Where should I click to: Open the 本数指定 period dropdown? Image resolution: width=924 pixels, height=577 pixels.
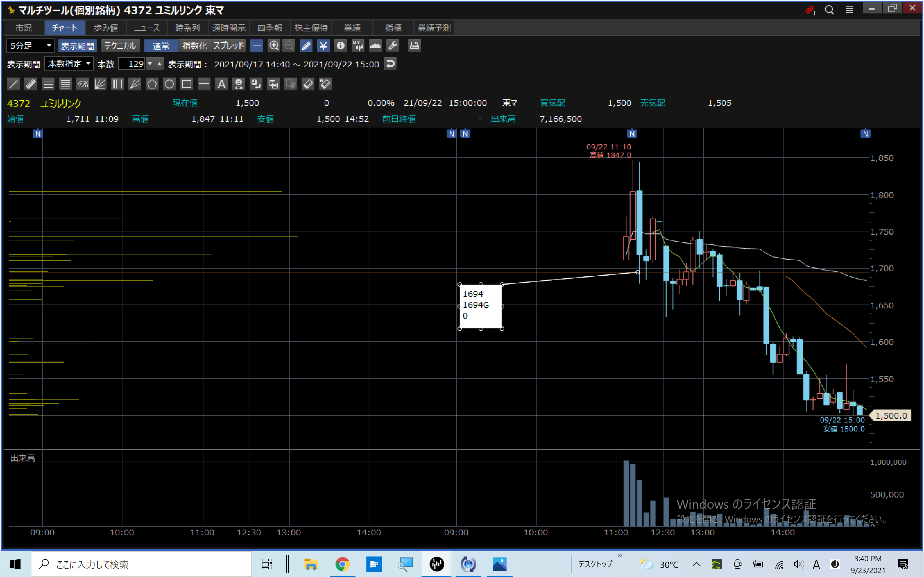pyautogui.click(x=69, y=64)
